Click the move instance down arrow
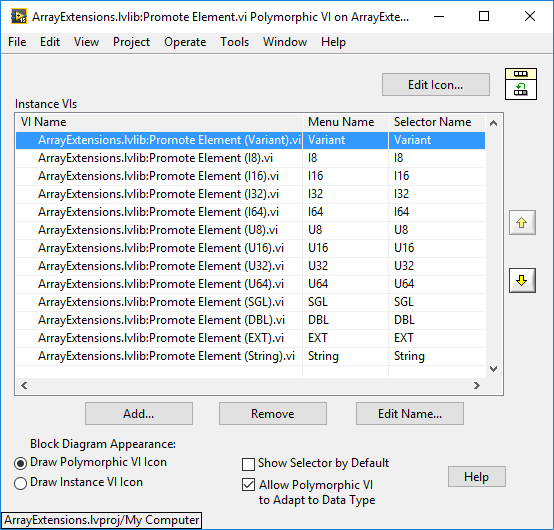 522,281
